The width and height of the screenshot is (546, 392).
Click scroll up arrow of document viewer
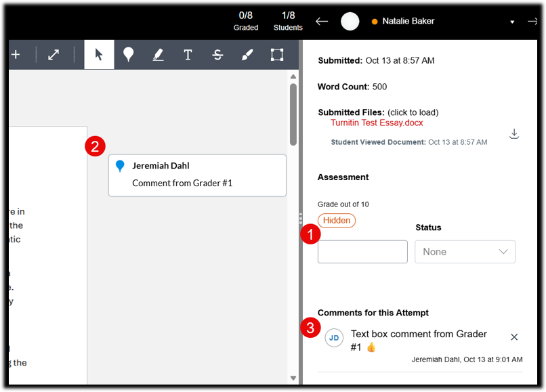click(293, 77)
